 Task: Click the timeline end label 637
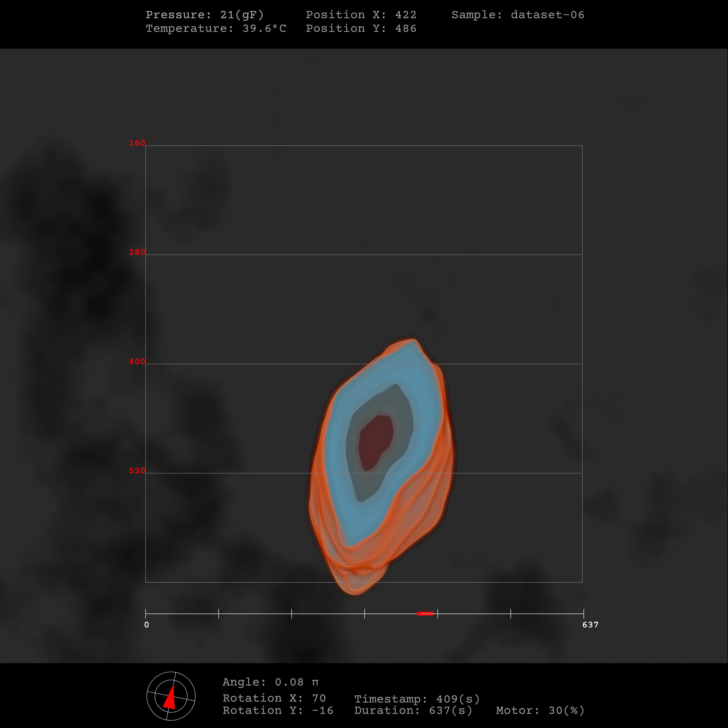(590, 625)
